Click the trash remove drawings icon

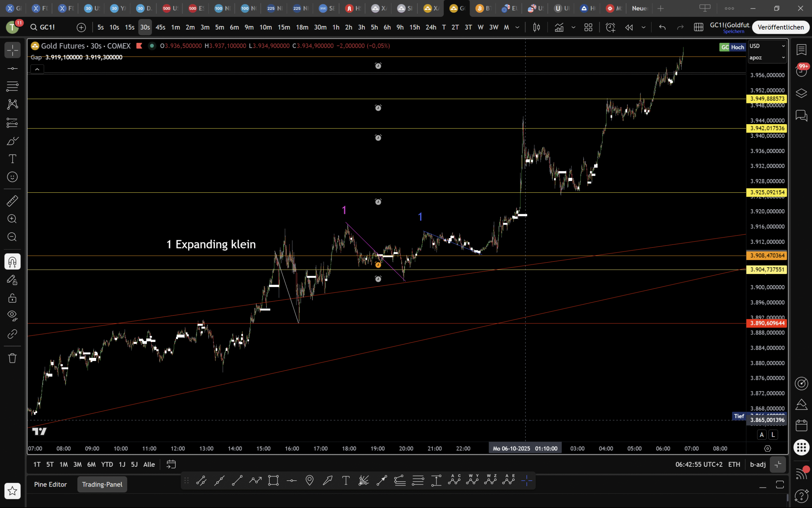[12, 358]
